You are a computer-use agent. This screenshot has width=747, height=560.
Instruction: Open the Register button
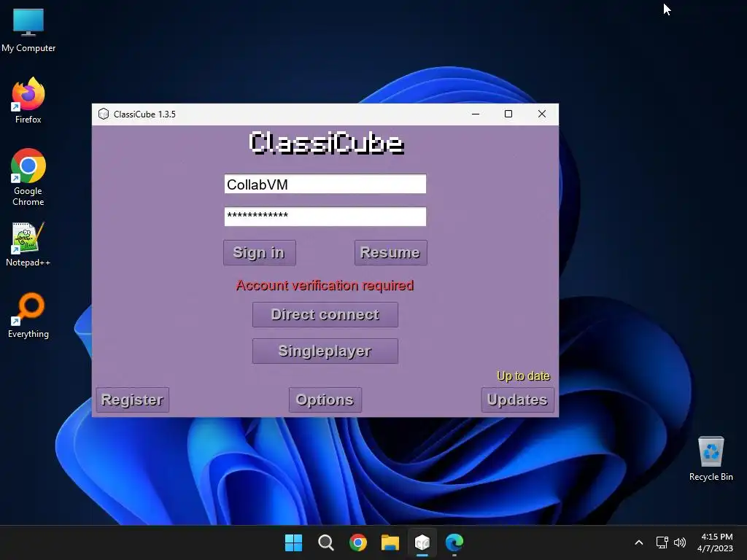click(x=133, y=400)
